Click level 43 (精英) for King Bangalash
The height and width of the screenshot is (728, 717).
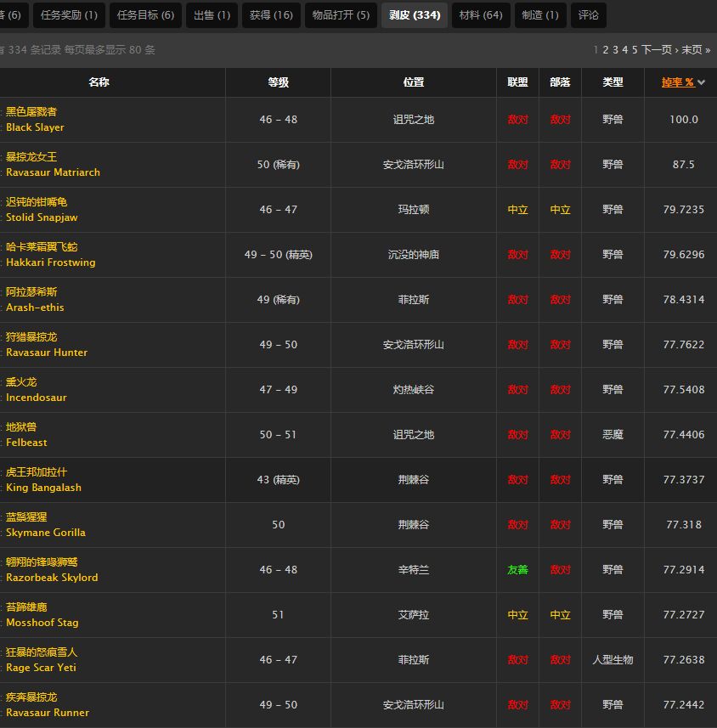(278, 480)
